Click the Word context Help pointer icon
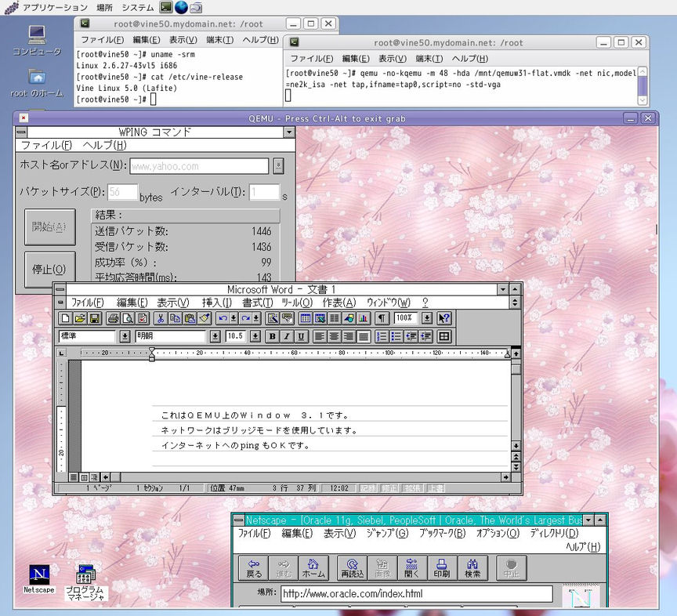 pos(444,318)
